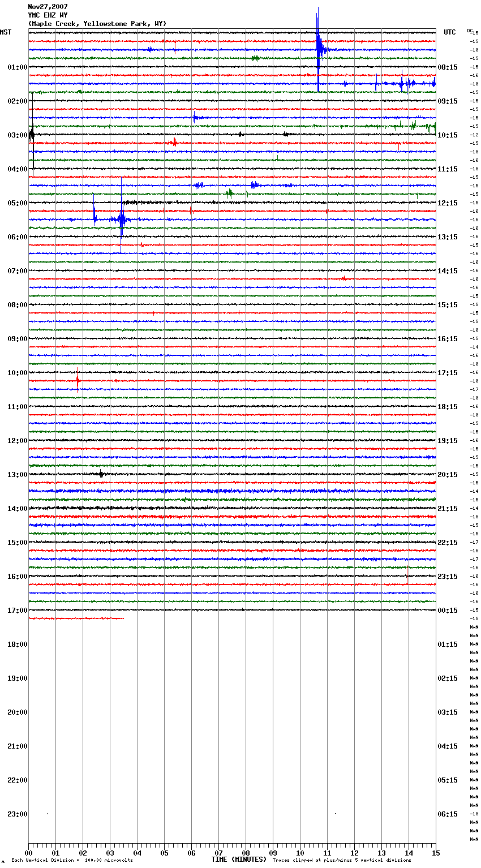Click the 08:15 UTC time label

click(448, 67)
